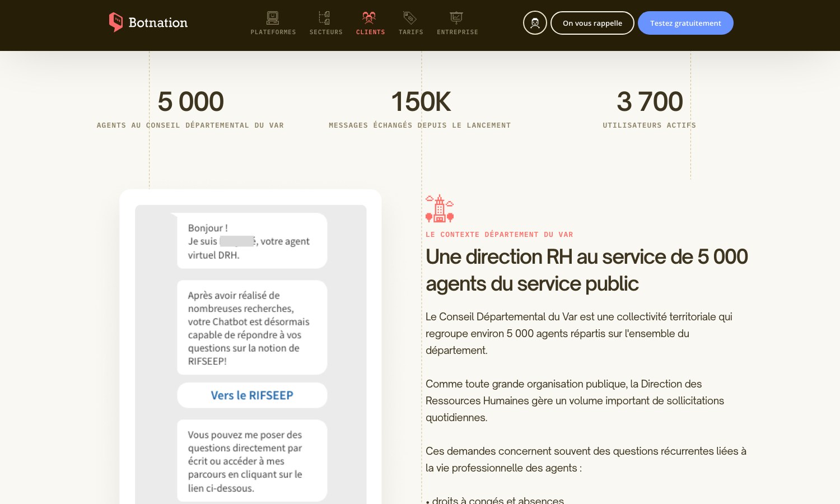Click the 5 000 agents statistic
The height and width of the screenshot is (504, 840).
click(190, 102)
